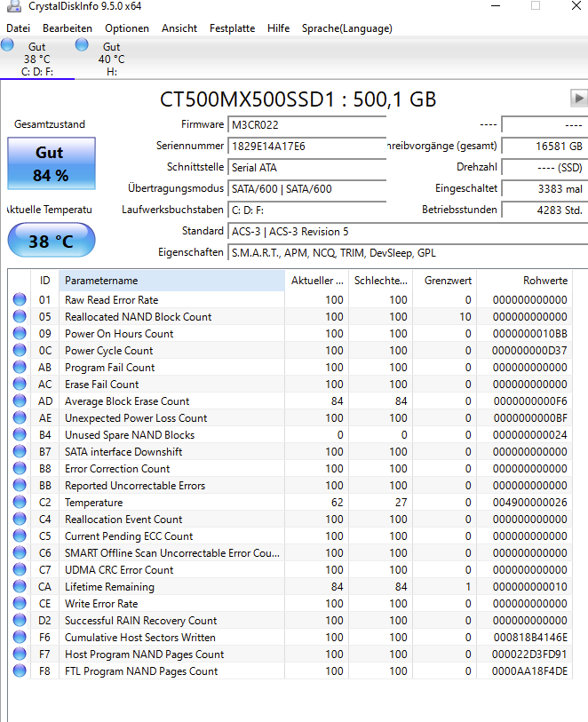Click status icon for Unexpected Power Loss Count
Image resolution: width=588 pixels, height=722 pixels.
coord(20,418)
